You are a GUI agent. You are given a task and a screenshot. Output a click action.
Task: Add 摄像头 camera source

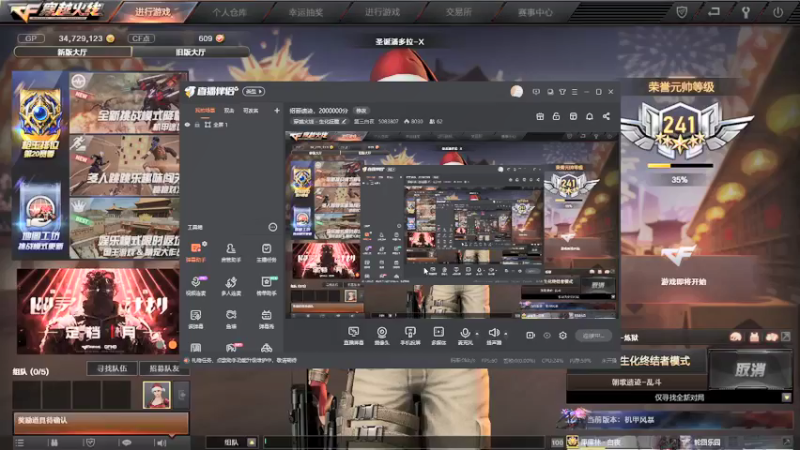[x=382, y=336]
